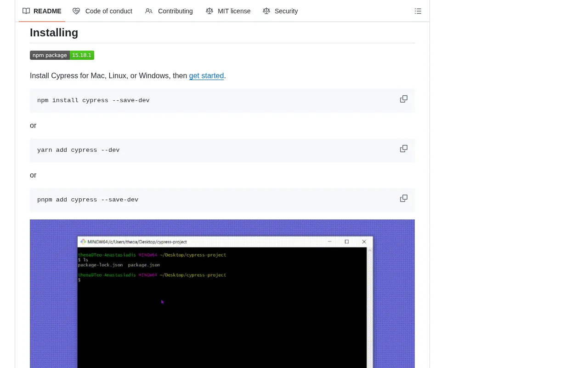Open the Code of conduct tab
The image size is (588, 368).
[x=102, y=11]
